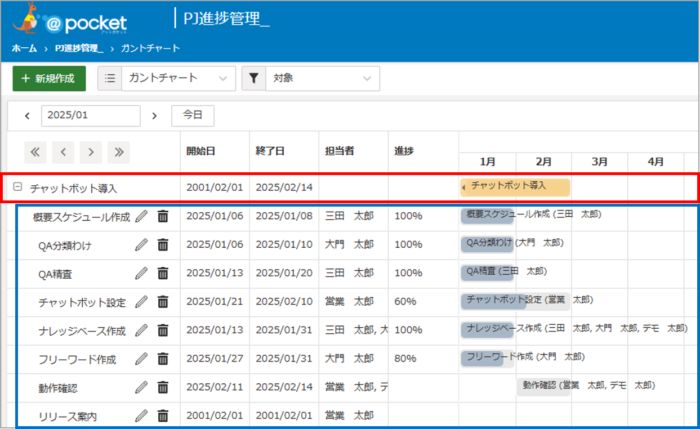Click the 2月 month header
This screenshot has height=429, width=700.
544,162
